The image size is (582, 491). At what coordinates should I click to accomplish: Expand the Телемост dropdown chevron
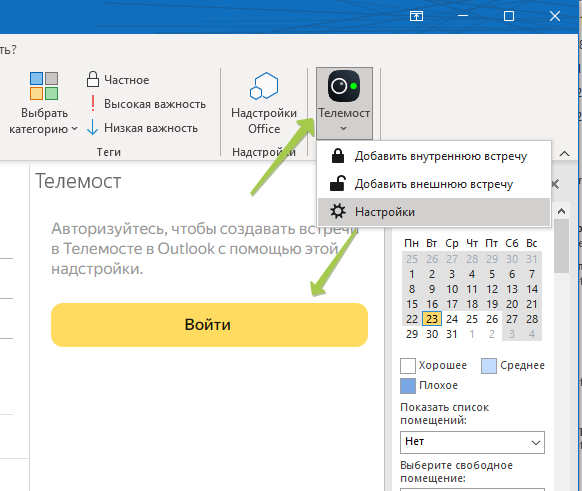344,128
